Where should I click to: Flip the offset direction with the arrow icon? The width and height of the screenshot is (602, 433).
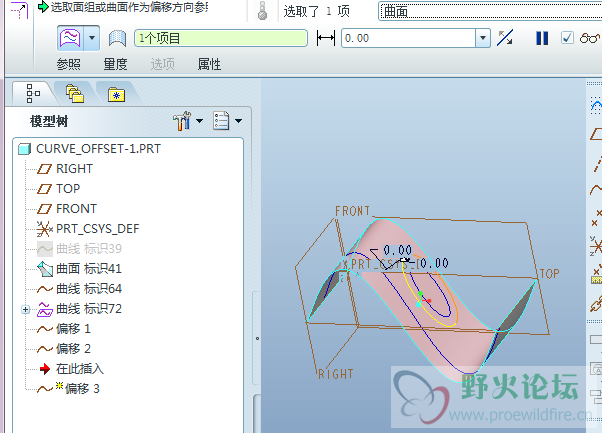505,38
